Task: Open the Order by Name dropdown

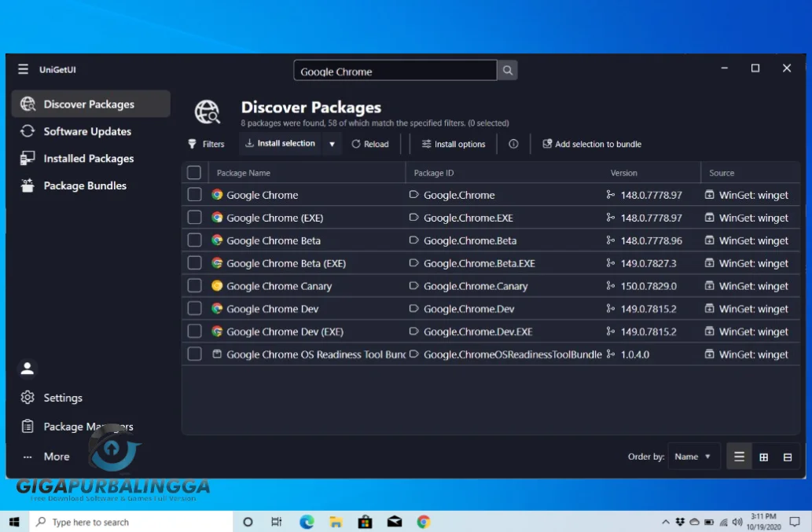Action: click(x=693, y=457)
